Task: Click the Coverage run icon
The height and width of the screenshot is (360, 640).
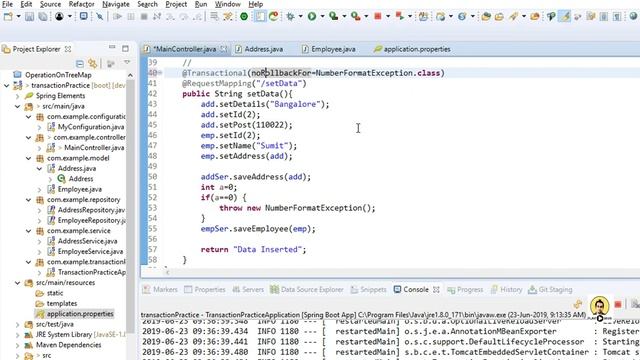Action: tap(333, 16)
